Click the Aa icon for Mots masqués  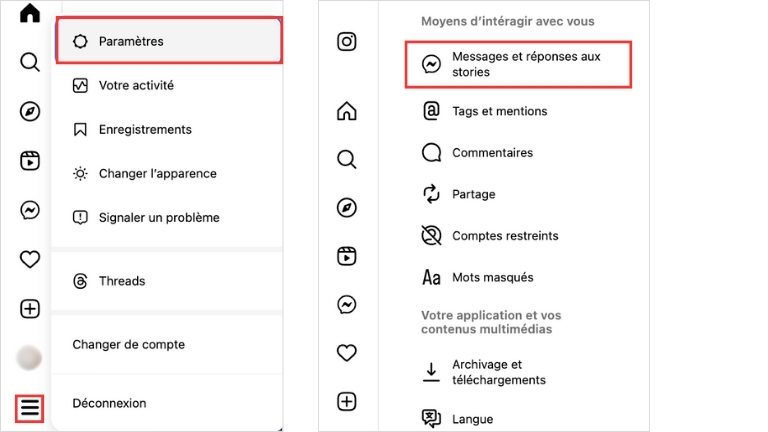tap(431, 277)
